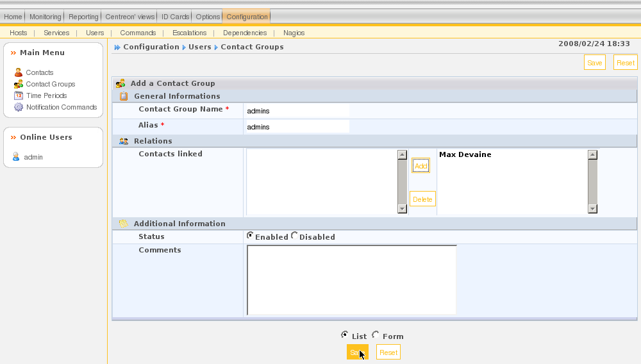Viewport: 641px width, 364px height.
Task: Open Notification Commands link
Action: pos(62,107)
